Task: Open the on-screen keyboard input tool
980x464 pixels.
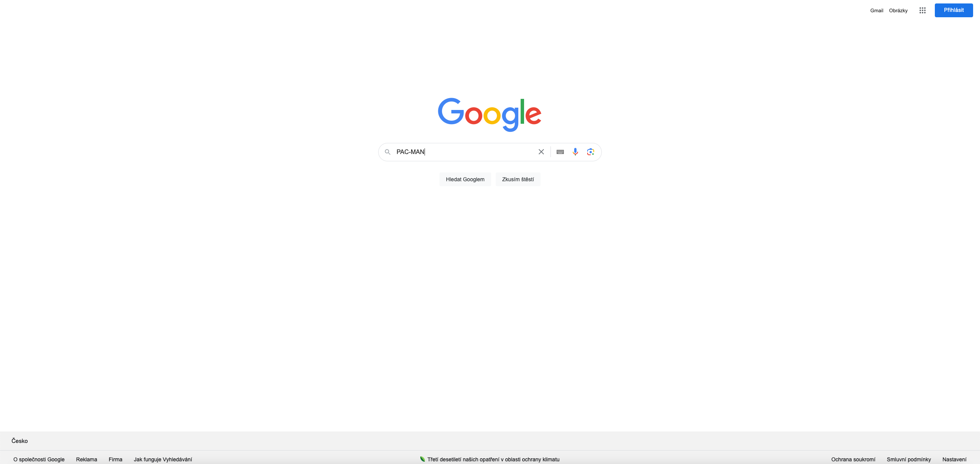Action: click(x=560, y=152)
